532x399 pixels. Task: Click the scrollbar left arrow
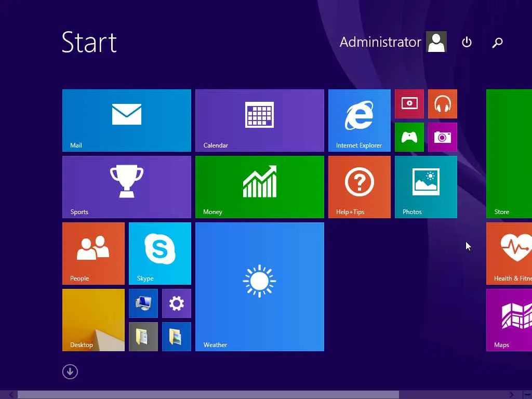(11, 395)
